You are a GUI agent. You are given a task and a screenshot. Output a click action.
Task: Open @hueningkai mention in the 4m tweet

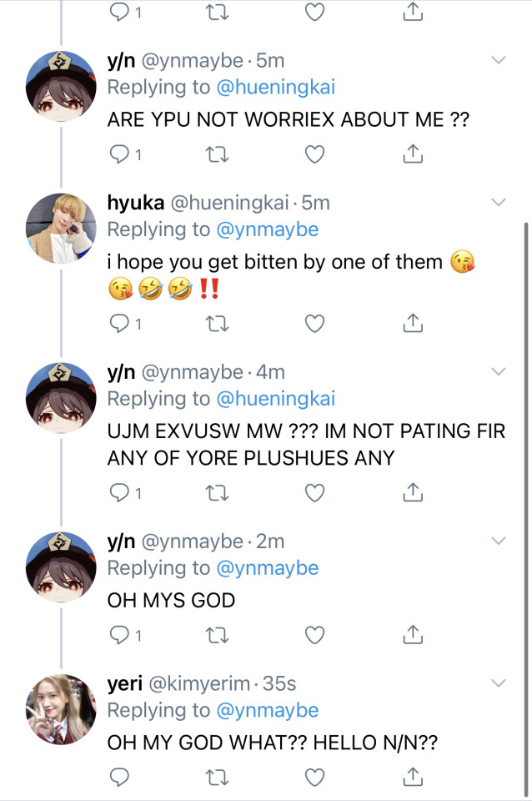click(275, 400)
